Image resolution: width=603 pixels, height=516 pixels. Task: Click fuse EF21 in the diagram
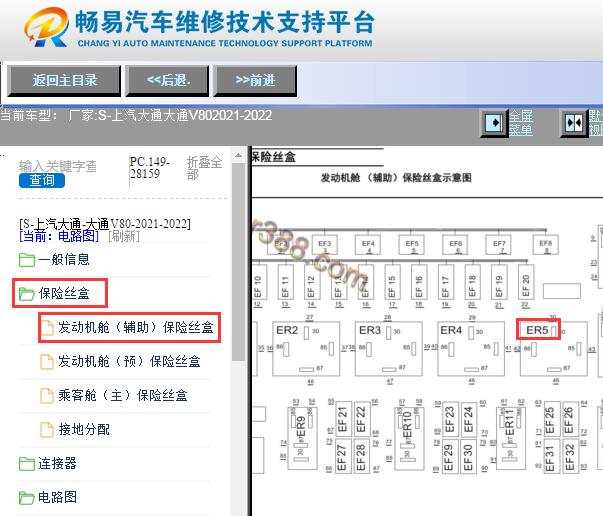pyautogui.click(x=343, y=419)
